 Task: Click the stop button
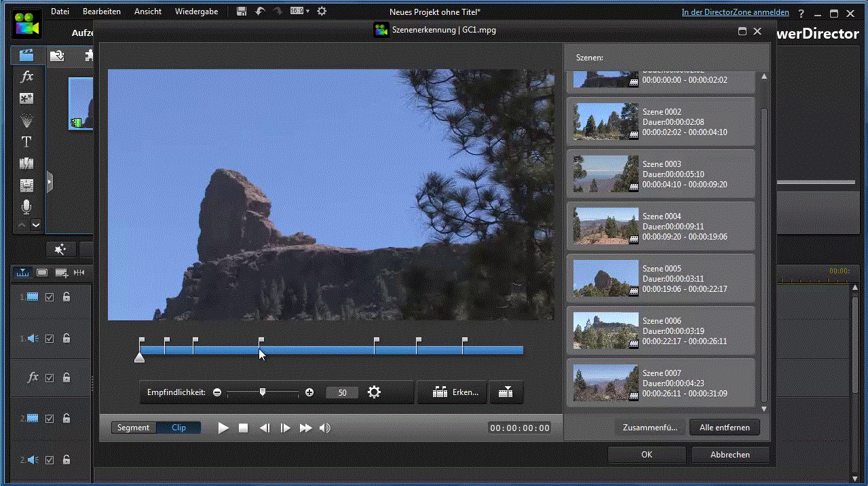coord(244,428)
